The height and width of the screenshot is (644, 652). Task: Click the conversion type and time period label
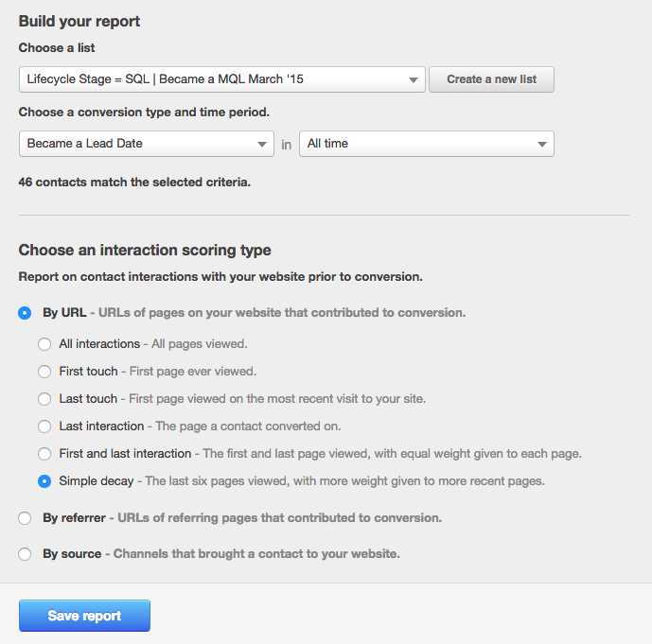[144, 112]
